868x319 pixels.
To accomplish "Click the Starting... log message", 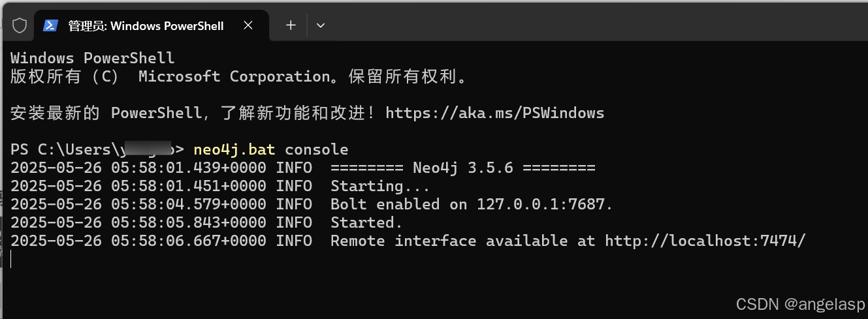I will [380, 186].
